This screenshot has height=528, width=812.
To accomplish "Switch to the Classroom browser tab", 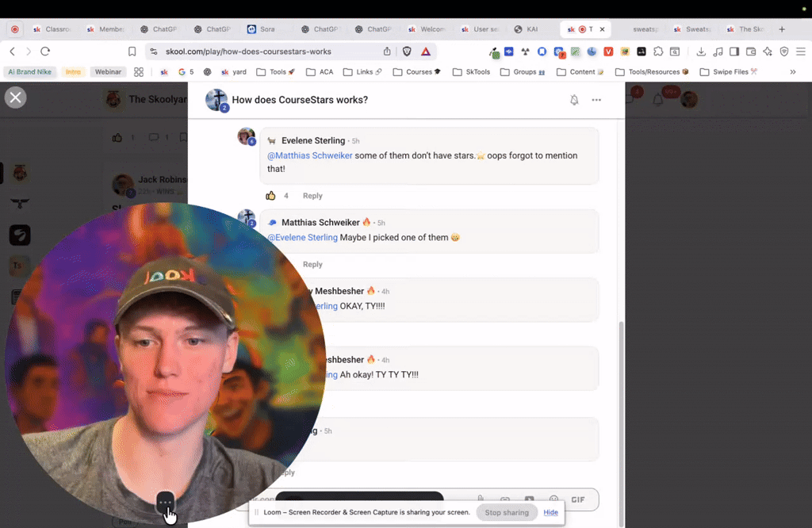I will (x=52, y=29).
